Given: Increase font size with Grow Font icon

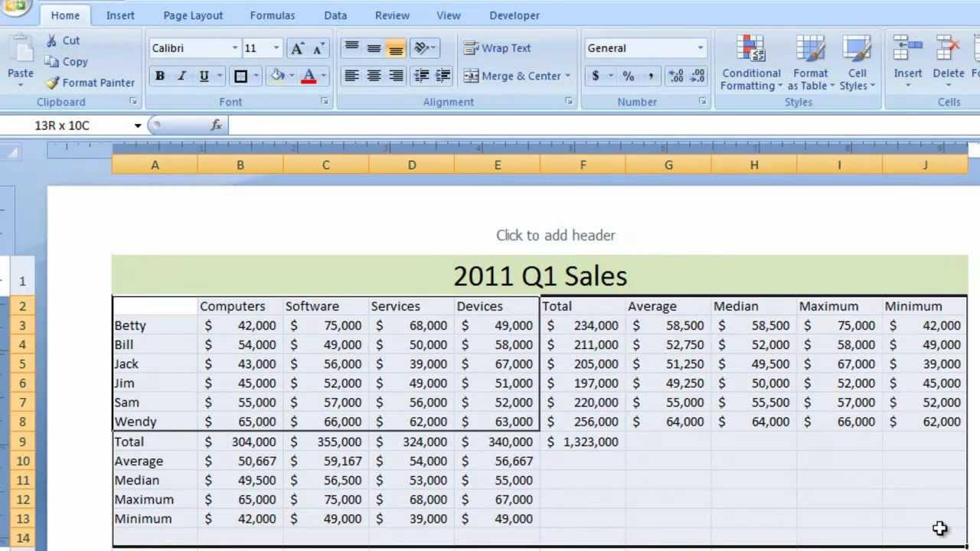Looking at the screenshot, I should pyautogui.click(x=297, y=48).
